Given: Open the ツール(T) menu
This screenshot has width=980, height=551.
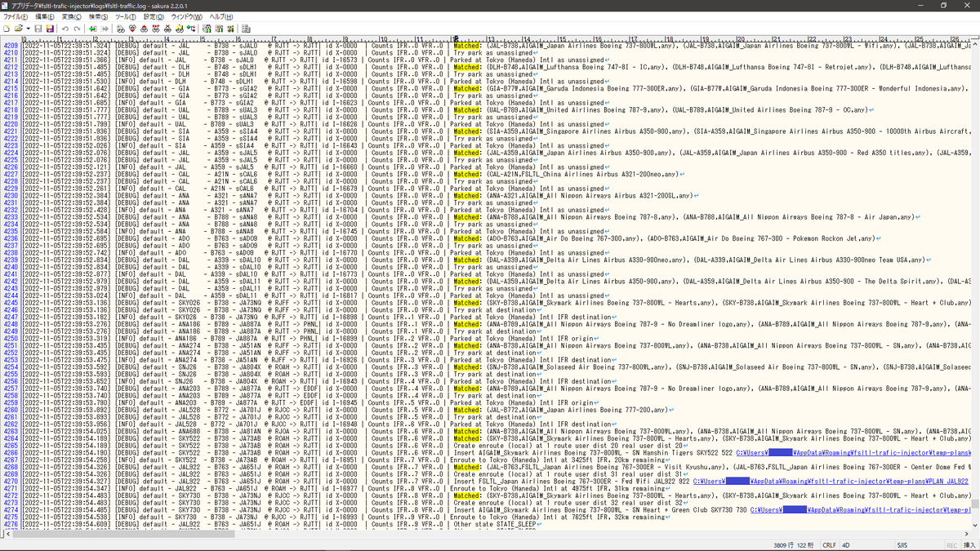Looking at the screenshot, I should tap(126, 16).
